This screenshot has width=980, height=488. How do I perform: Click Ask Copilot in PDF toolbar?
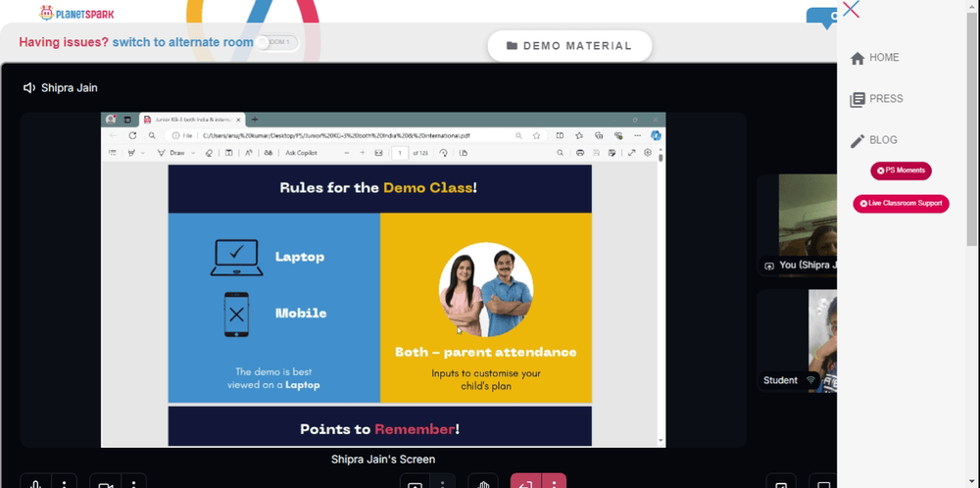(x=301, y=153)
